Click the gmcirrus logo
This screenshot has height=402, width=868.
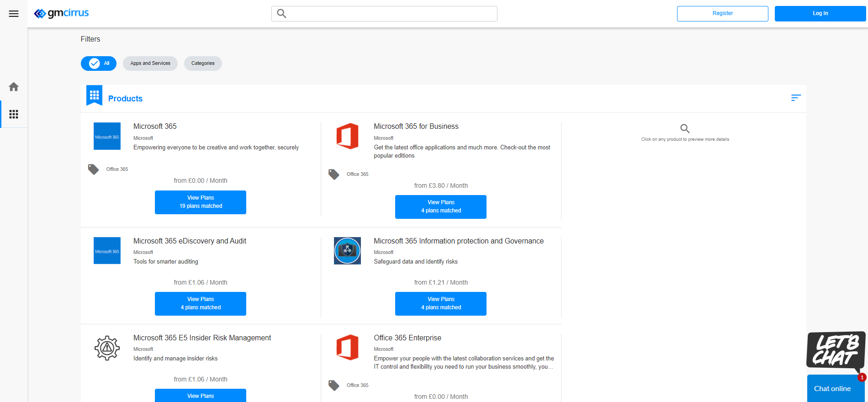click(x=61, y=13)
